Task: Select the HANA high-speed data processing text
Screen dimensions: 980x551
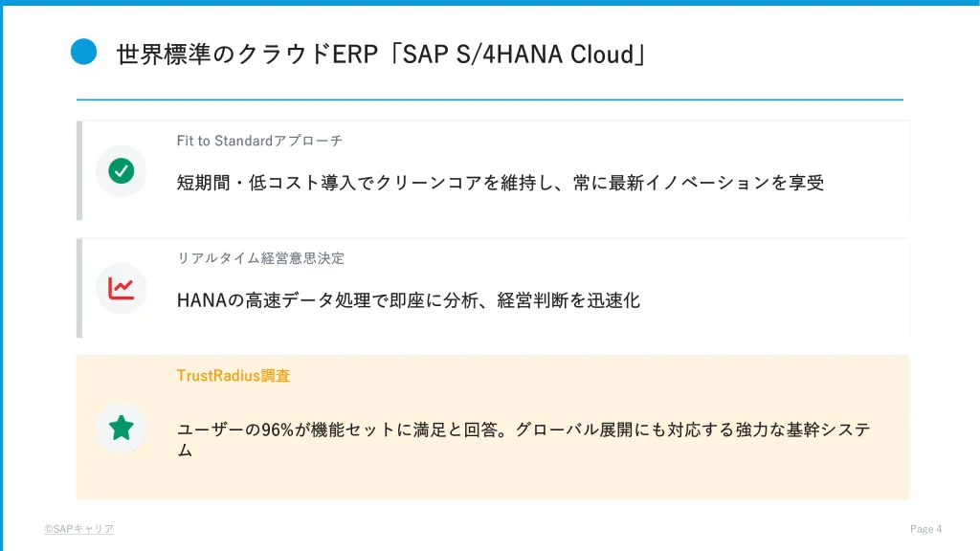Action: [408, 300]
